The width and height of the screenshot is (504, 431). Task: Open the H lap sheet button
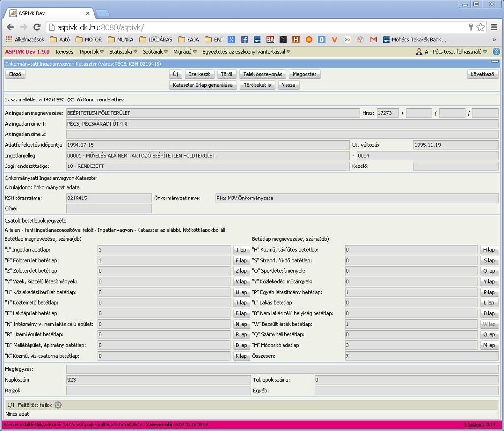pyautogui.click(x=489, y=250)
